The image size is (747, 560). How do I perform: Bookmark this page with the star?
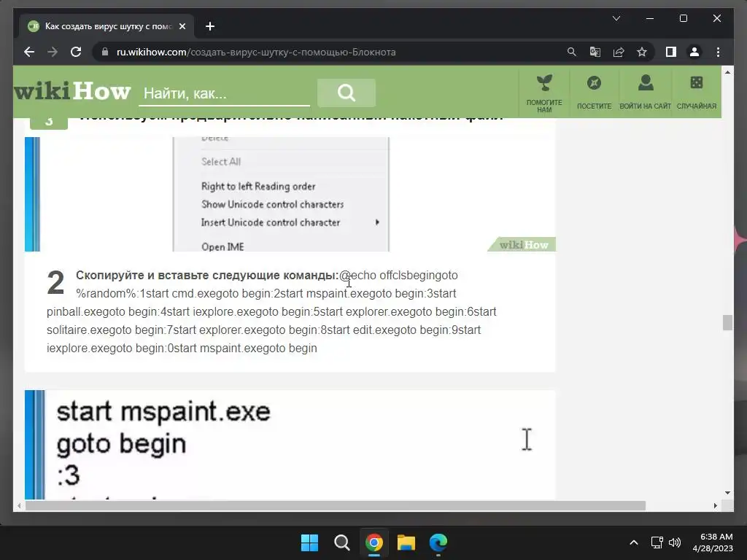(x=642, y=52)
